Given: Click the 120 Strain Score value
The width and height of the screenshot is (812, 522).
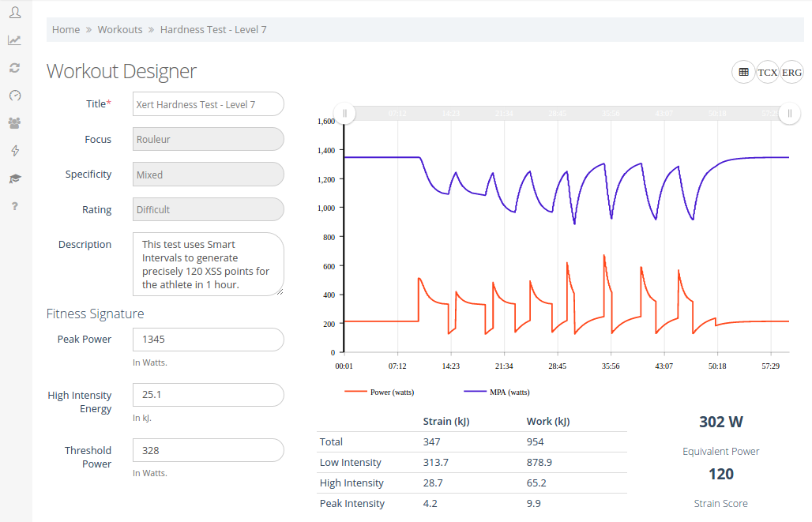Looking at the screenshot, I should [x=721, y=475].
